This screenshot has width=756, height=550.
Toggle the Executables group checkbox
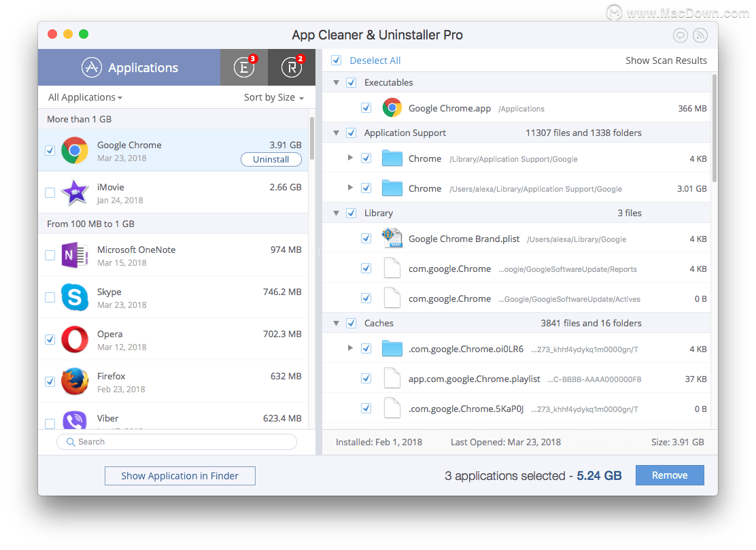(x=351, y=82)
